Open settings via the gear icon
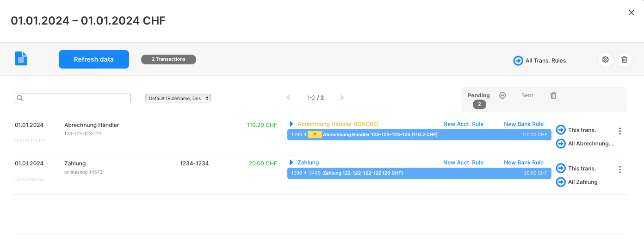 click(605, 60)
